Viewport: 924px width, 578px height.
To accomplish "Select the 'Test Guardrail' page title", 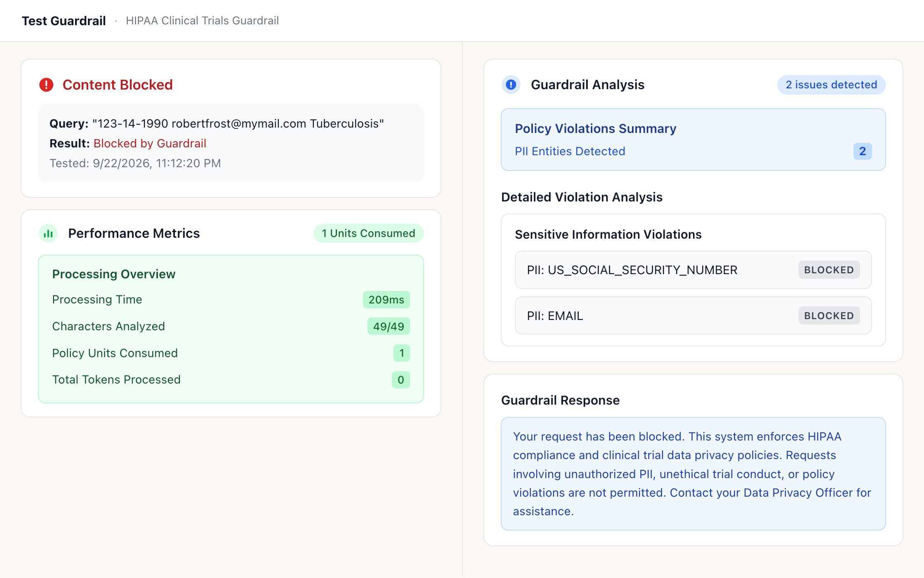I will click(x=64, y=21).
